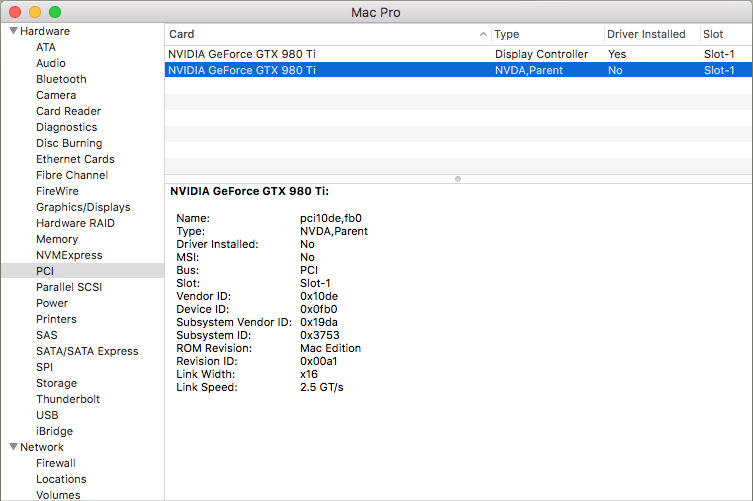753x501 pixels.
Task: Select the highlighted PCI sidebar entry
Action: coord(82,271)
